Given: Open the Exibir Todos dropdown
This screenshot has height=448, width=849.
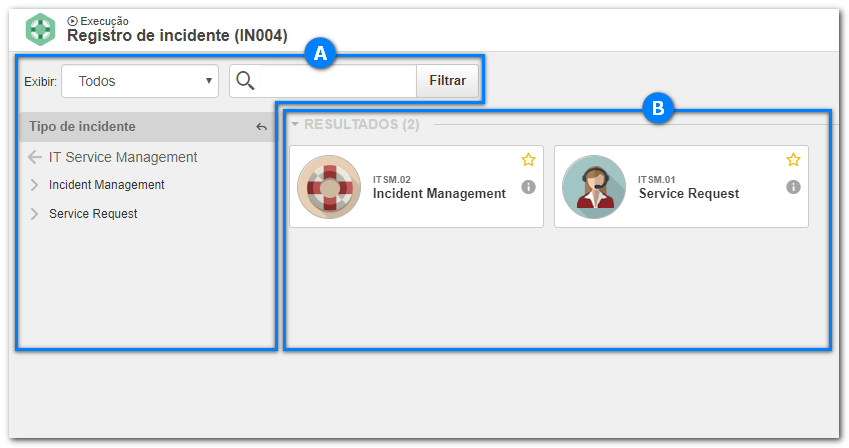Looking at the screenshot, I should (x=140, y=81).
